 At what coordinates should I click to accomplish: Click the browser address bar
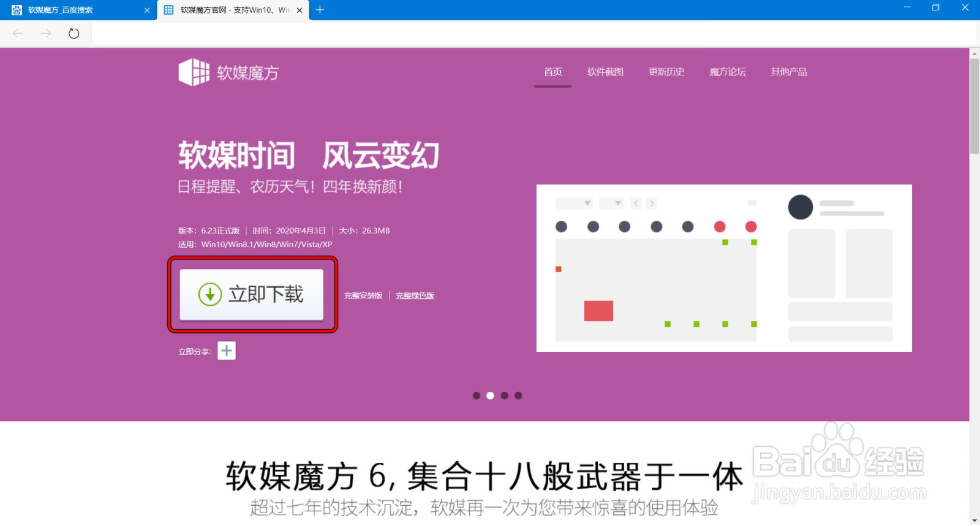(533, 33)
